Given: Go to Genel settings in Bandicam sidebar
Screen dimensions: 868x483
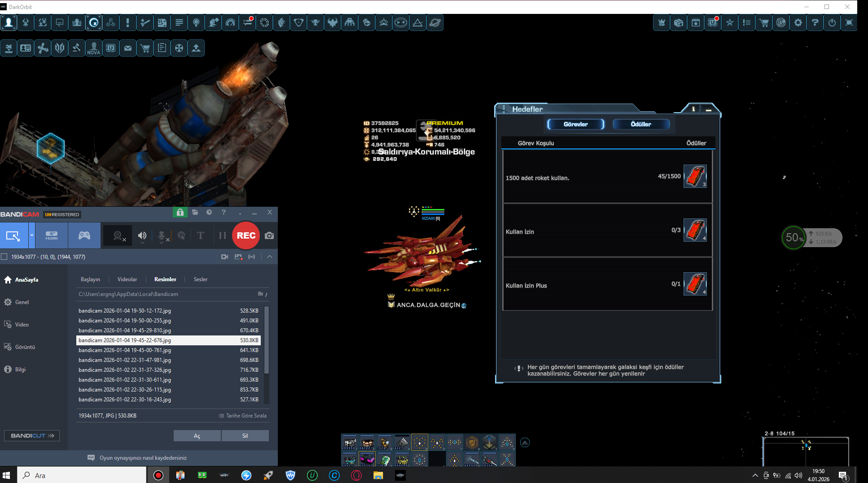Looking at the screenshot, I should coord(17,302).
